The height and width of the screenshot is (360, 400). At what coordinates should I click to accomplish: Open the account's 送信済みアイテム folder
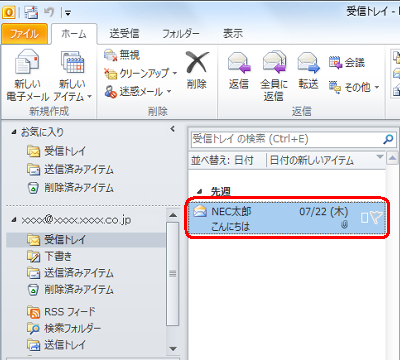pyautogui.click(x=70, y=273)
